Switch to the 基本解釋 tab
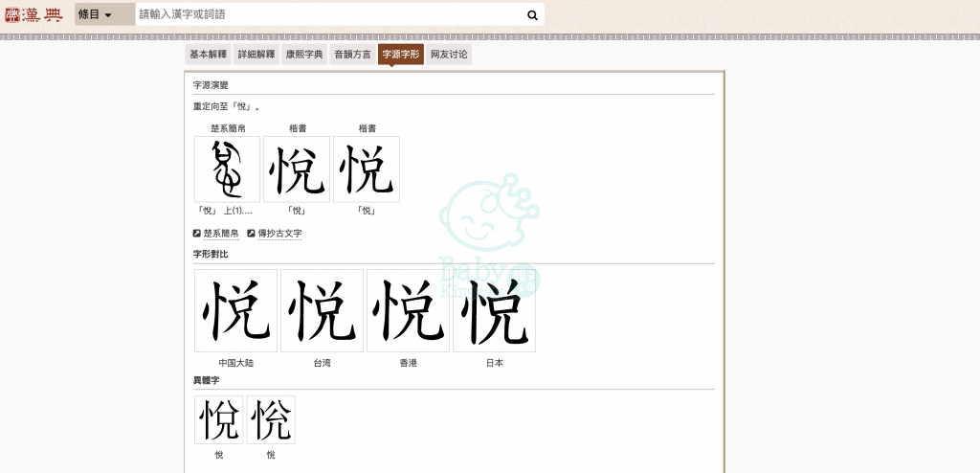980x473 pixels. coord(208,55)
